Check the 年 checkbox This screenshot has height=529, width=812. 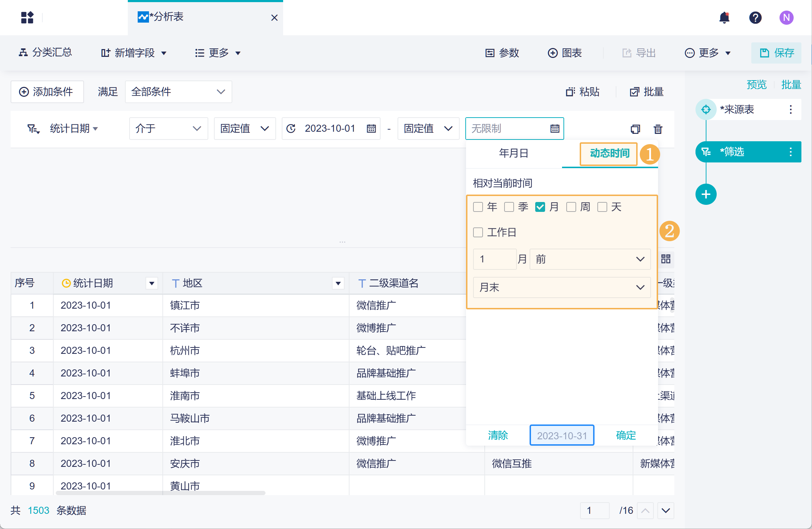pos(478,207)
